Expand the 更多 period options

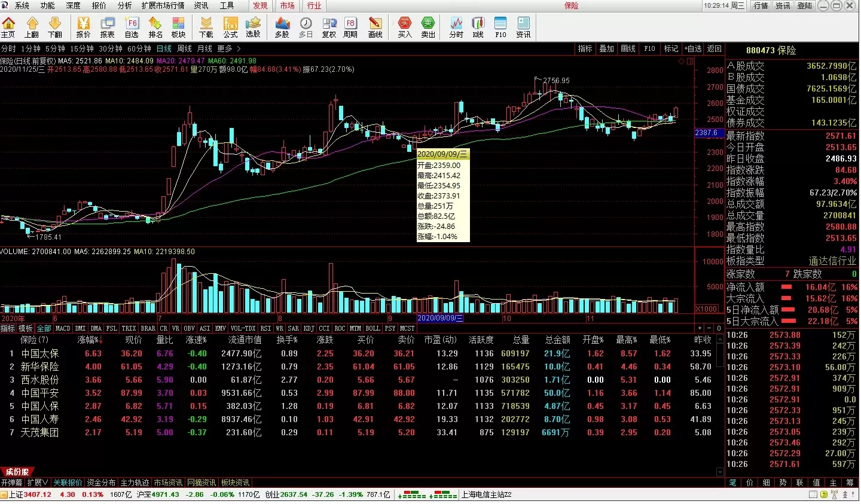[x=228, y=48]
